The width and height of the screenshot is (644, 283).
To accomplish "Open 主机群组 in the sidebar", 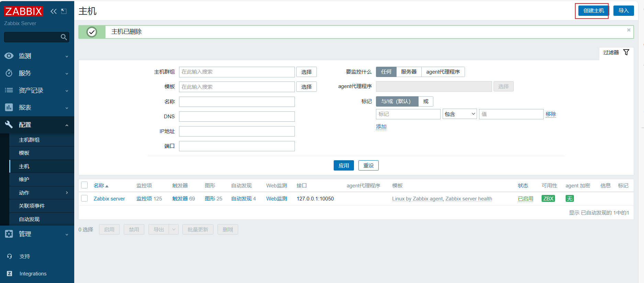I will 29,140.
